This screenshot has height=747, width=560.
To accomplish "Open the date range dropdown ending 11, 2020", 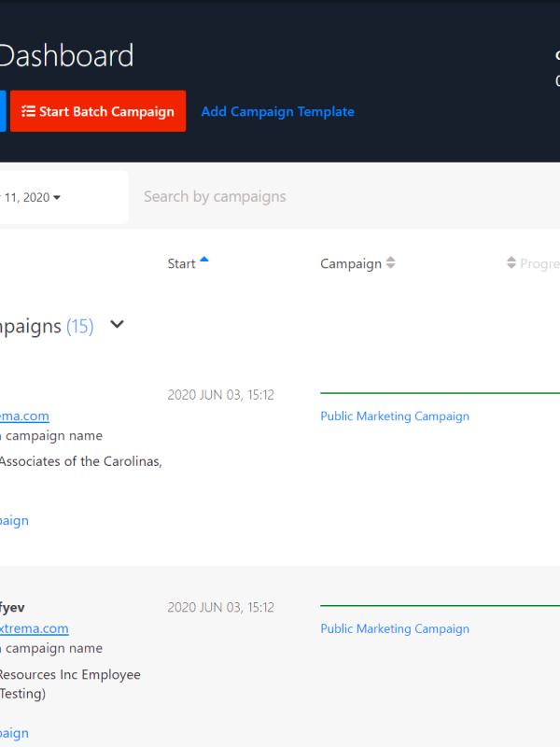I will coord(34,197).
